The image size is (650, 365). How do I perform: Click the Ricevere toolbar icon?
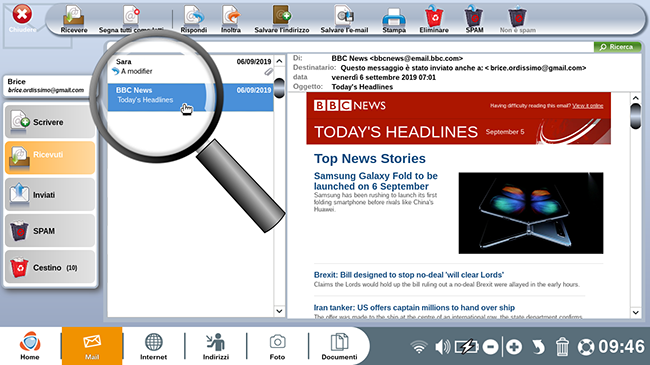point(74,19)
